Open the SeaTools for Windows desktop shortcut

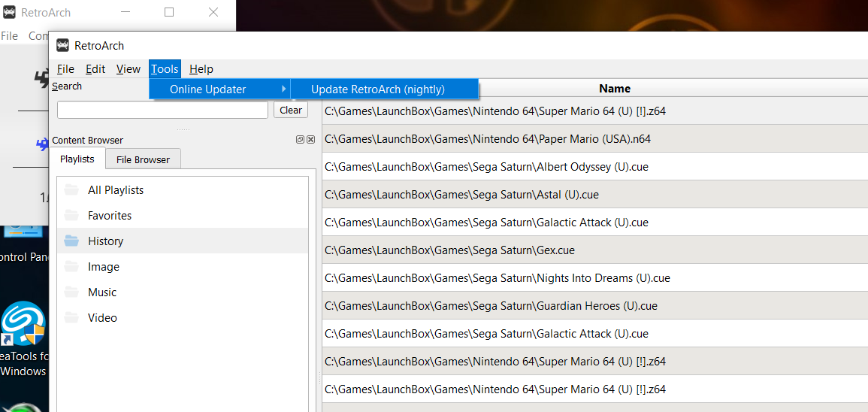pyautogui.click(x=23, y=339)
